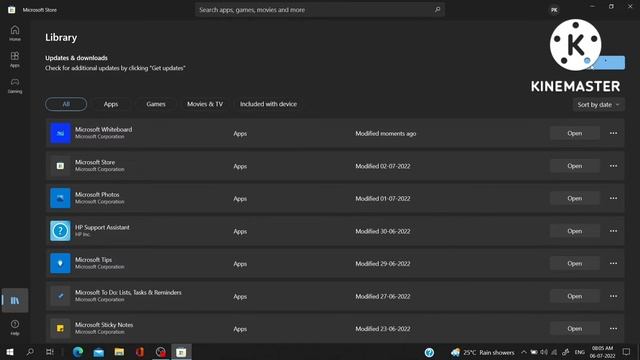640x360 pixels.
Task: Open more options for Microsoft Sticky Notes
Action: point(613,328)
